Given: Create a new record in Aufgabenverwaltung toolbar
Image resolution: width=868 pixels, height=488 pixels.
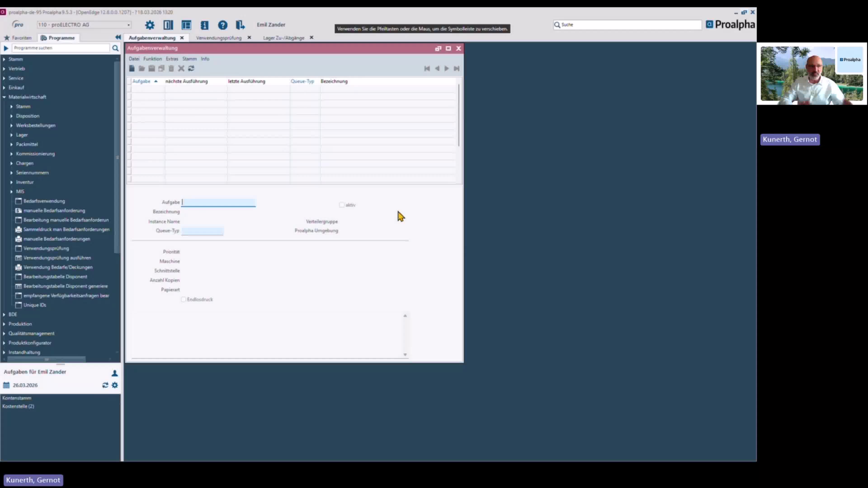Looking at the screenshot, I should [x=132, y=68].
